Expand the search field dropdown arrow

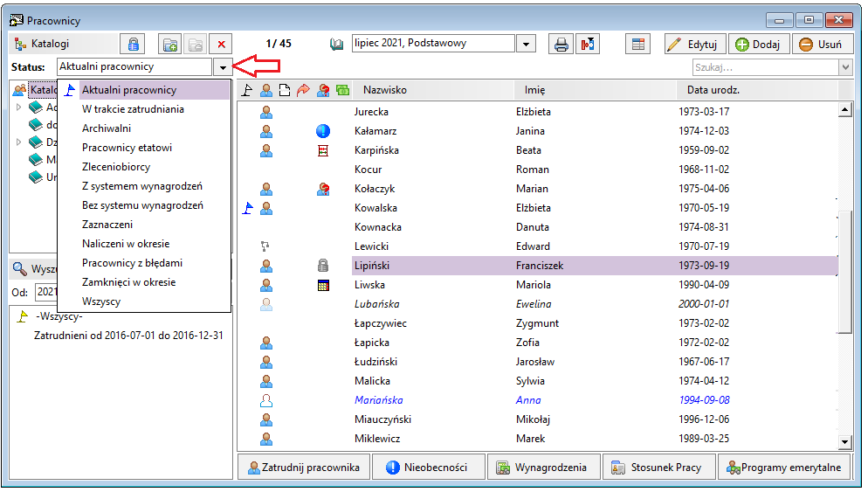[845, 67]
